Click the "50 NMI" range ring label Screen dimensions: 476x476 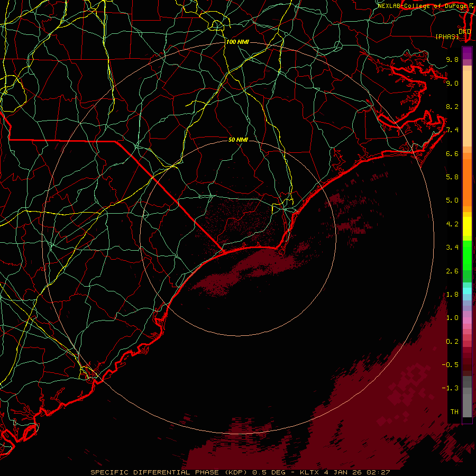tap(239, 140)
